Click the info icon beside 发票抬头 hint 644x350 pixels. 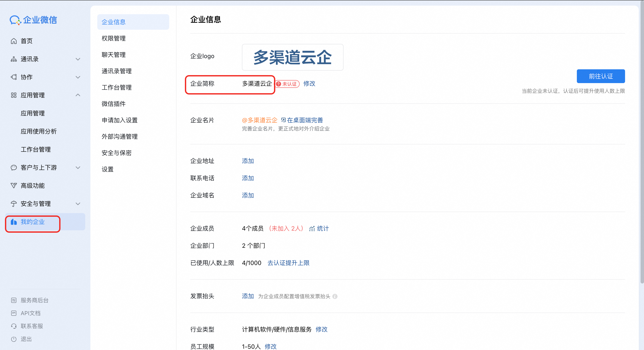(335, 296)
